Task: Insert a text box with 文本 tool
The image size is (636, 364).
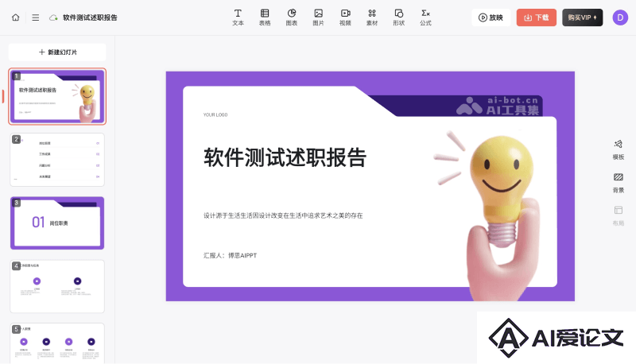Action: pos(238,17)
